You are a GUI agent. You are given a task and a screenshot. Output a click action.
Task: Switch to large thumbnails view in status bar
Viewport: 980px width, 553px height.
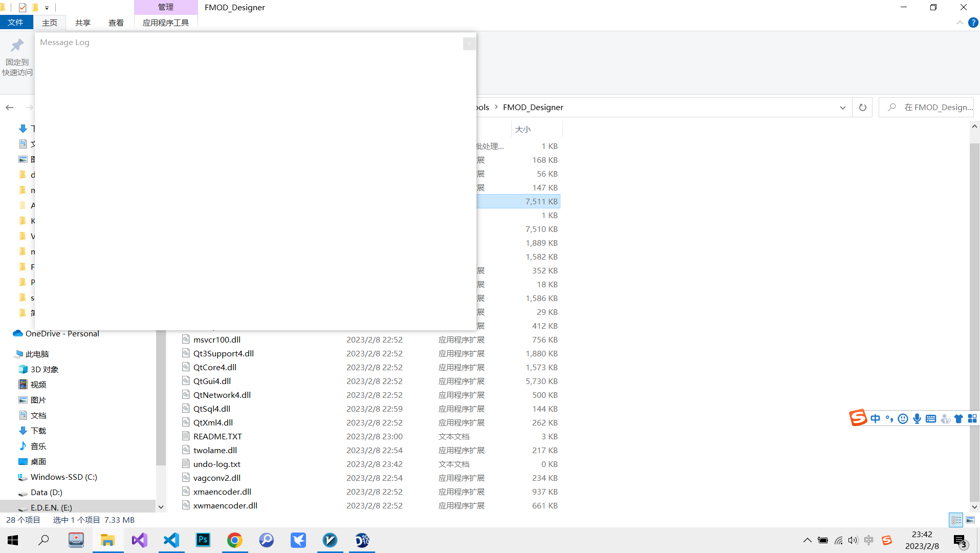970,520
